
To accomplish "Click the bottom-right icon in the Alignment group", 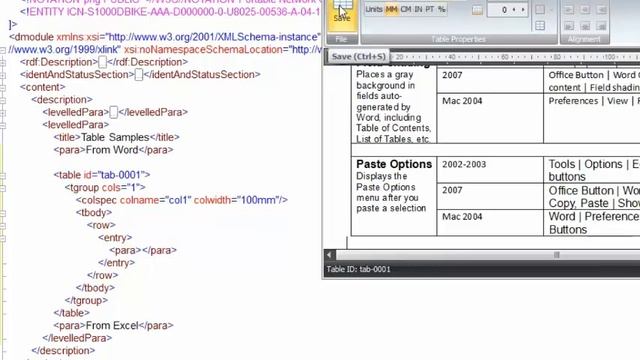I will (601, 26).
